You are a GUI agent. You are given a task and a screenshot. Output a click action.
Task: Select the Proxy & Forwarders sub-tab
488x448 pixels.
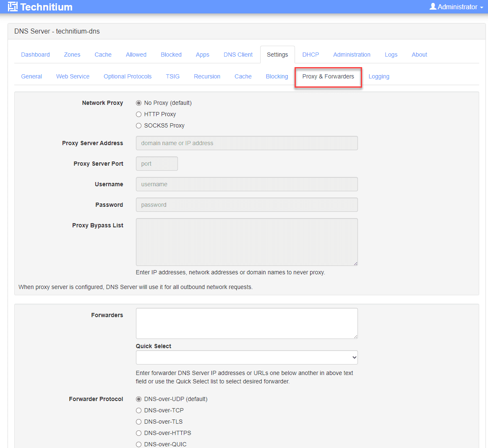coord(328,76)
